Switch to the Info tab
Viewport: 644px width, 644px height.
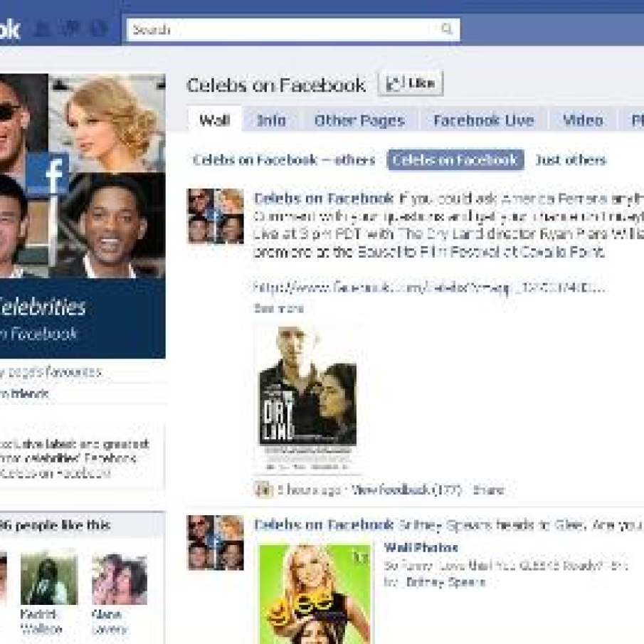click(271, 120)
